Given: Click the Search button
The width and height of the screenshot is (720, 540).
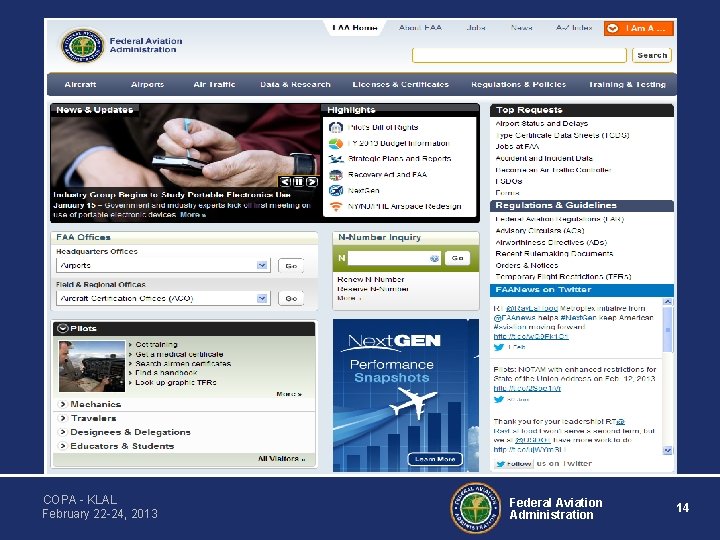Looking at the screenshot, I should [652, 55].
